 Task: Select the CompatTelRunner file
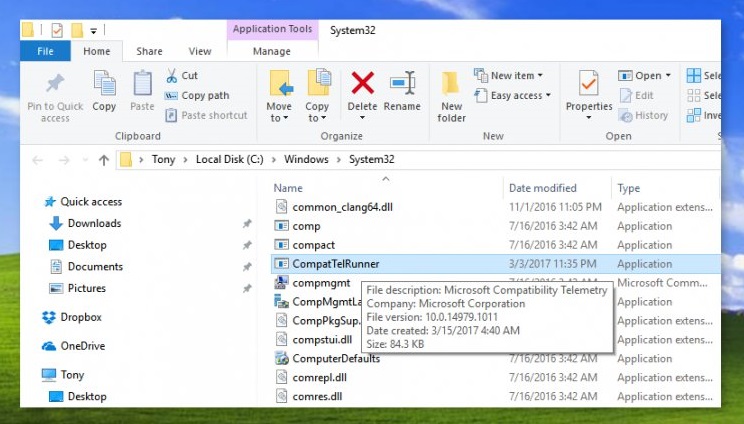pos(495,264)
